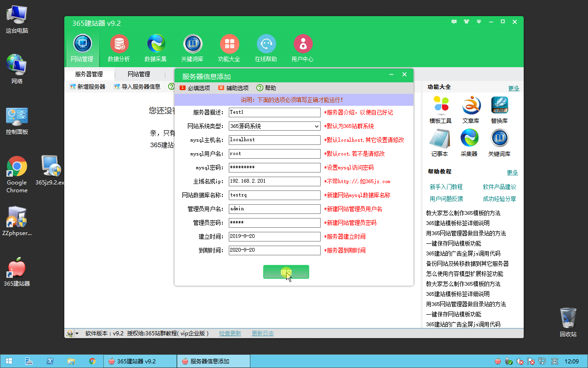
Task: Open 365建站器 desktop shortcut
Action: 17,271
